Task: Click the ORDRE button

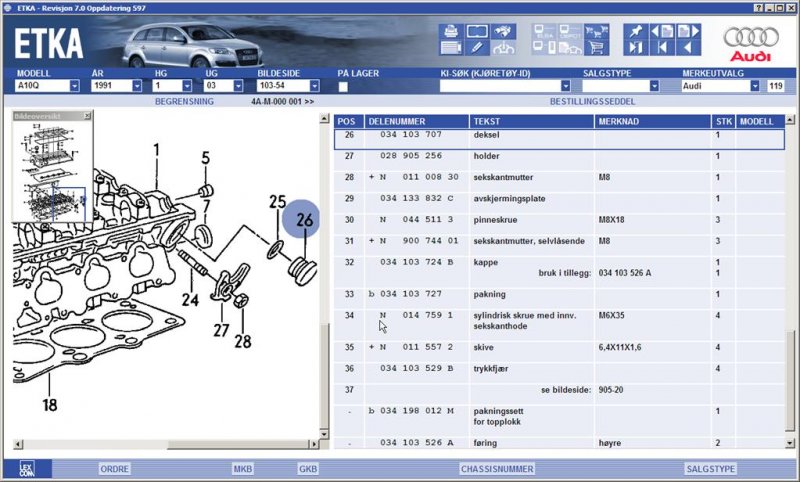Action: tap(114, 469)
